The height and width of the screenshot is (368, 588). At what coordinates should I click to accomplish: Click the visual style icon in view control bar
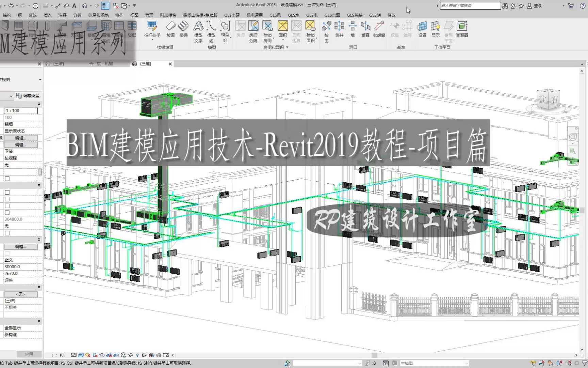(81, 355)
